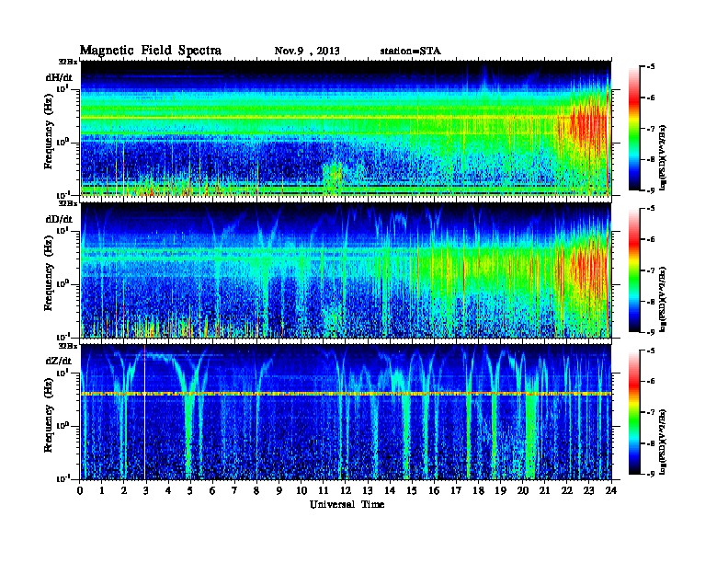Click the "15" hour tick label
This screenshot has width=728, height=563.
pos(412,490)
